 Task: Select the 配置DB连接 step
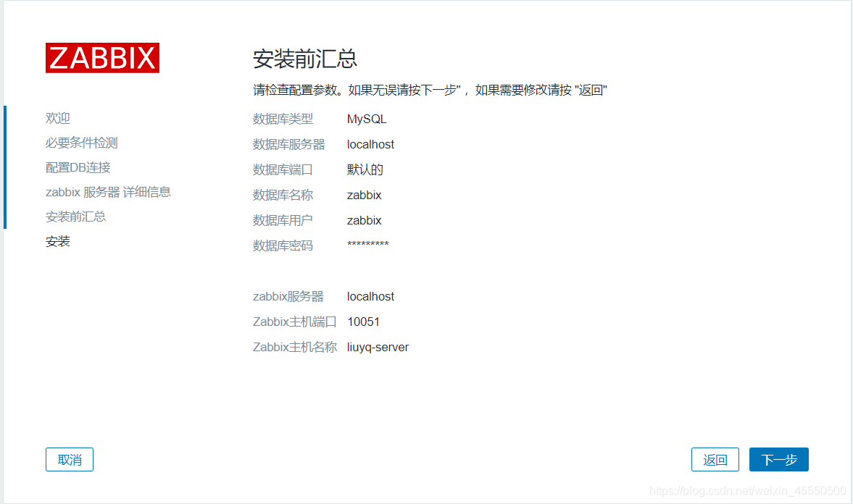tap(78, 167)
